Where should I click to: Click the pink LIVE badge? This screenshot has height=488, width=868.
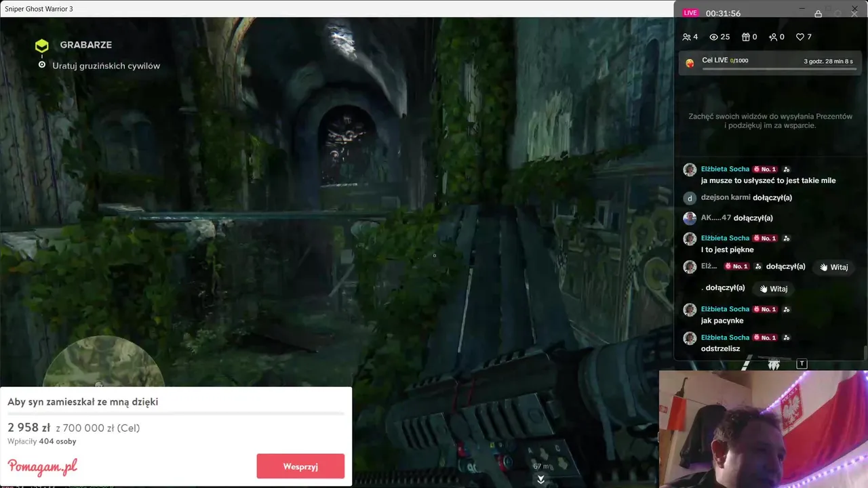click(690, 13)
